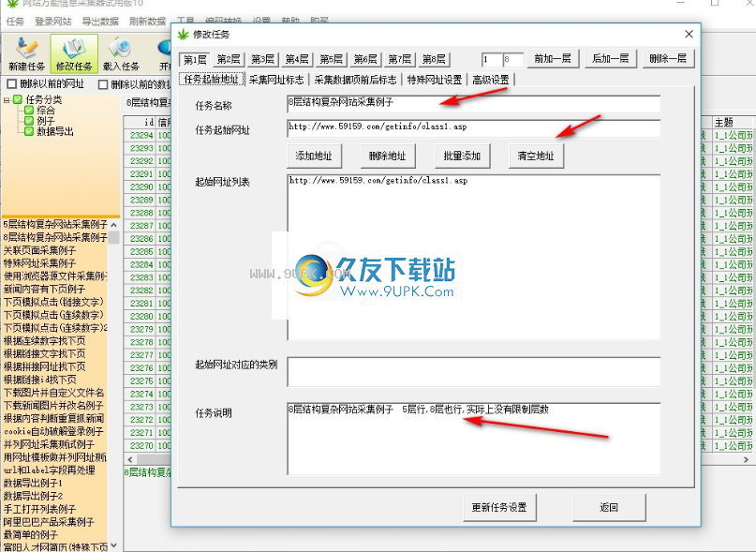Select the 任务起始地址 tab
Viewport: 756px width, 552px height.
[x=212, y=79]
